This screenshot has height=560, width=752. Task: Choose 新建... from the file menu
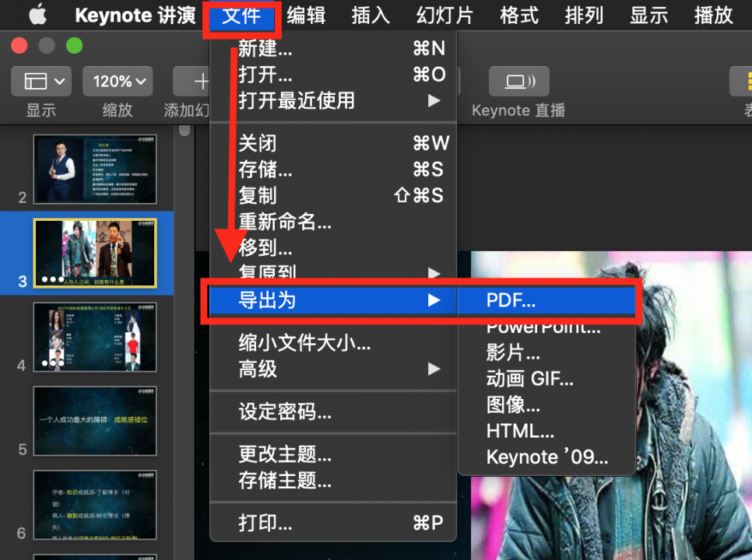tap(333, 48)
